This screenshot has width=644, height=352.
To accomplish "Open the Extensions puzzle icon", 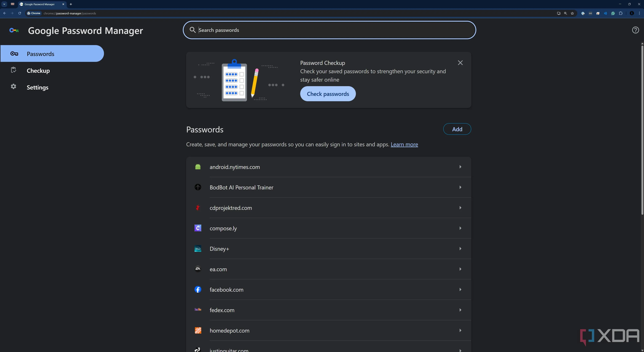I will click(621, 13).
